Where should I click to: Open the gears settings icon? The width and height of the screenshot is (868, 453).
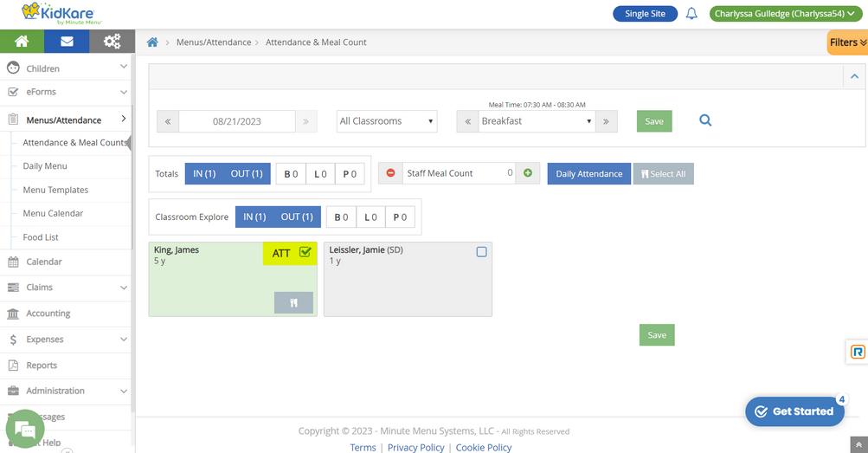tap(113, 42)
